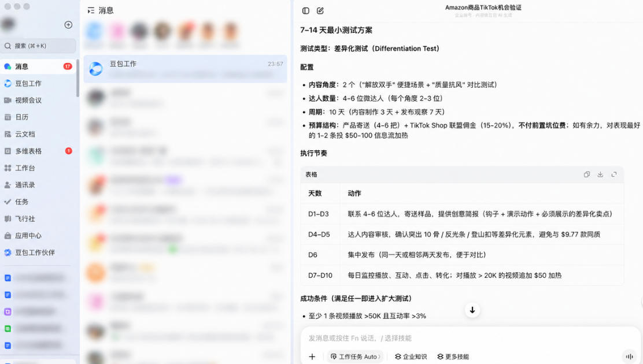
Task: Click the 通讯录 contacts icon
Action: tap(8, 185)
